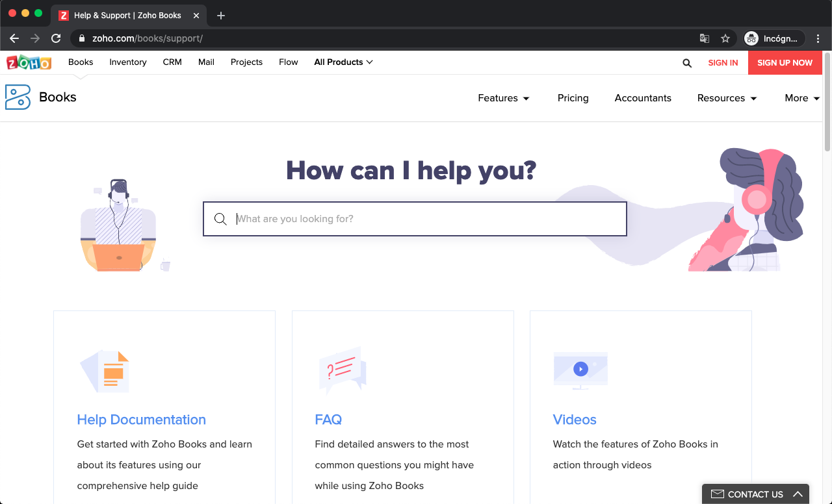
Task: Open Projects in the product bar
Action: pyautogui.click(x=246, y=62)
